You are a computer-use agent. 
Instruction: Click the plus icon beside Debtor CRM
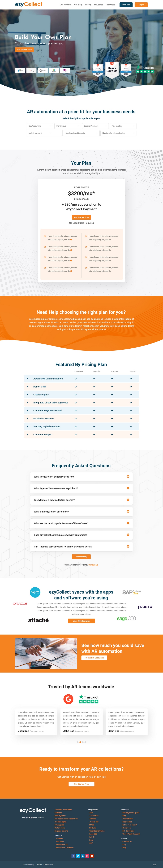pyautogui.click(x=28, y=386)
